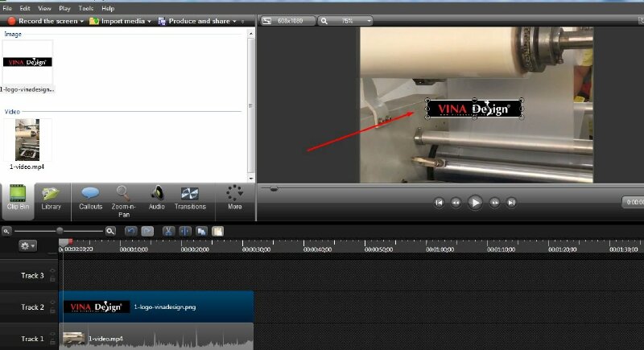Select the logo overlay in preview canvas
This screenshot has width=644, height=350.
tap(474, 109)
